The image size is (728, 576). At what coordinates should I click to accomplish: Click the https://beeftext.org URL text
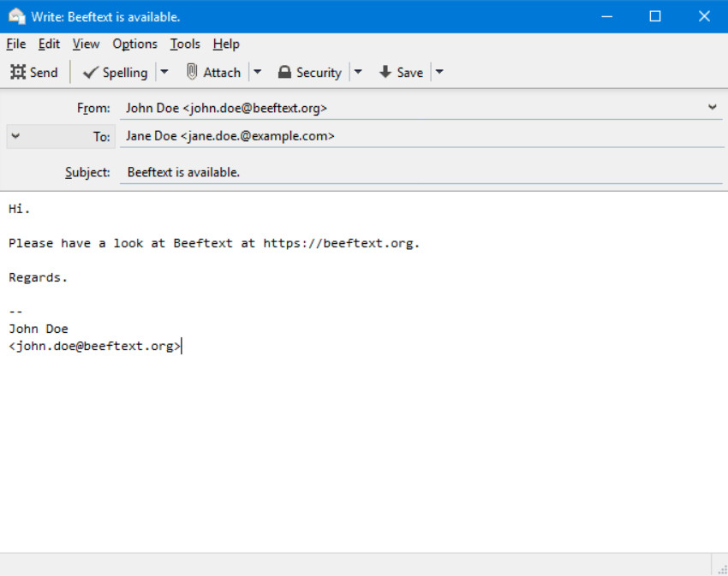point(338,243)
